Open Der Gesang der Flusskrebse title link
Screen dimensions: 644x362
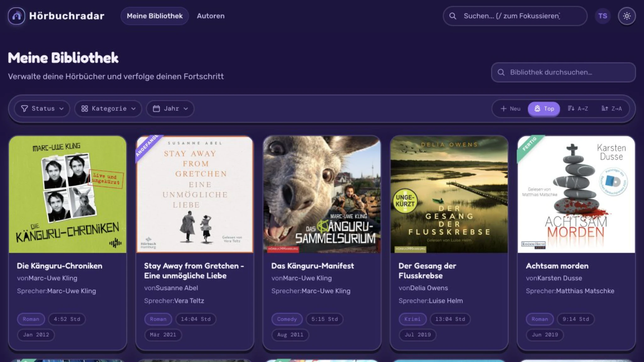coord(427,271)
